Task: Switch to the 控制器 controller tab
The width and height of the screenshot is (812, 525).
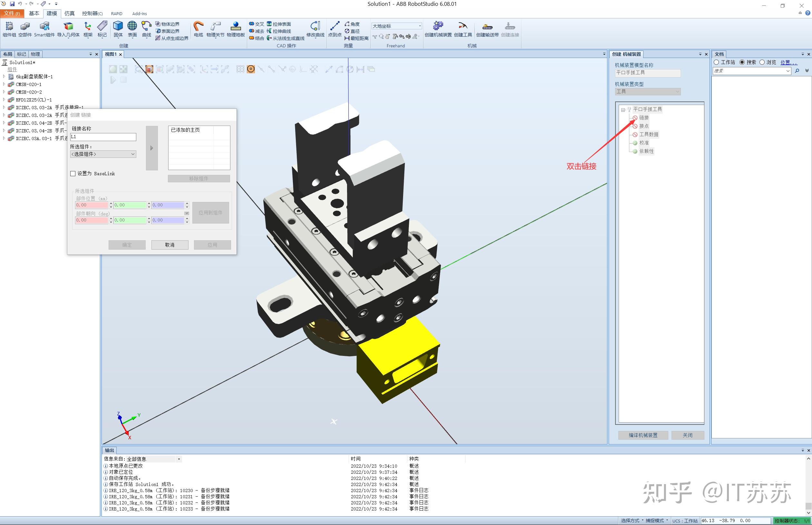Action: 92,14
